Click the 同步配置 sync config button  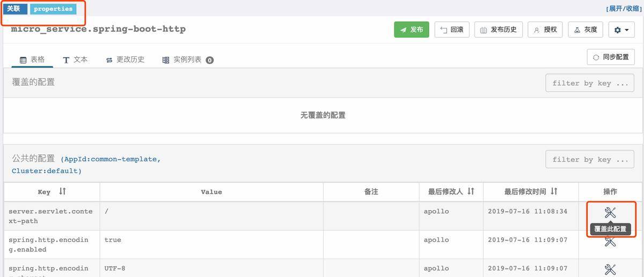point(611,57)
